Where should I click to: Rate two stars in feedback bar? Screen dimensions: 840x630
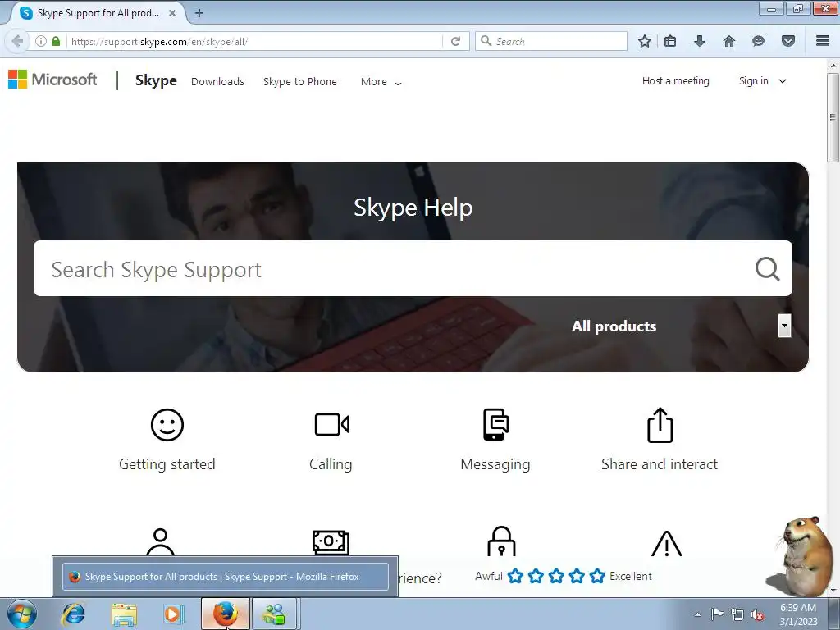tap(536, 576)
